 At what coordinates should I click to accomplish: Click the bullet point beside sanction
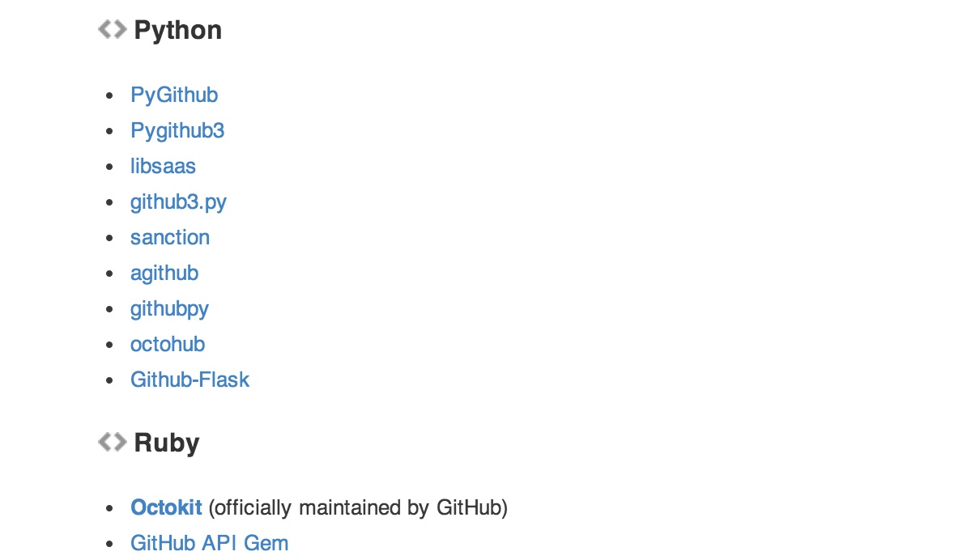pos(110,238)
